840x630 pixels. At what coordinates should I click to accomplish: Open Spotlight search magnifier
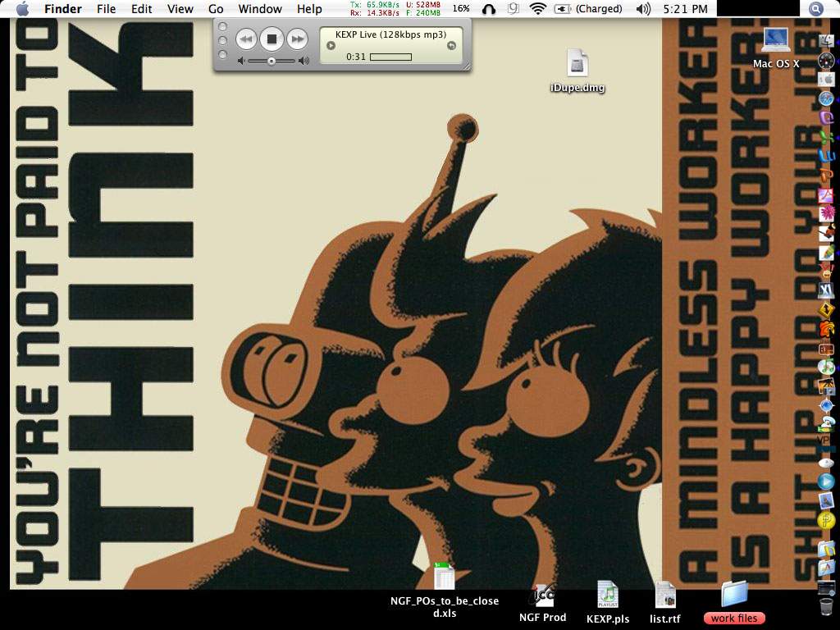[x=815, y=9]
